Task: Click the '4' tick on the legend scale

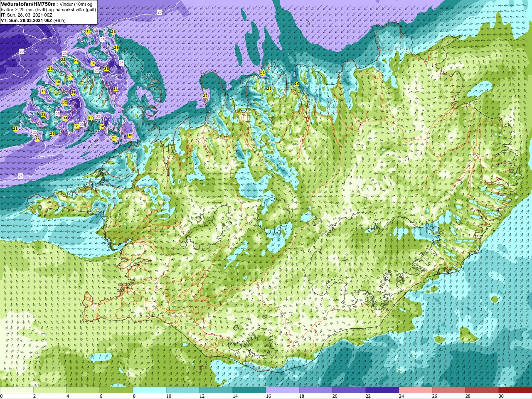Action: (x=67, y=396)
